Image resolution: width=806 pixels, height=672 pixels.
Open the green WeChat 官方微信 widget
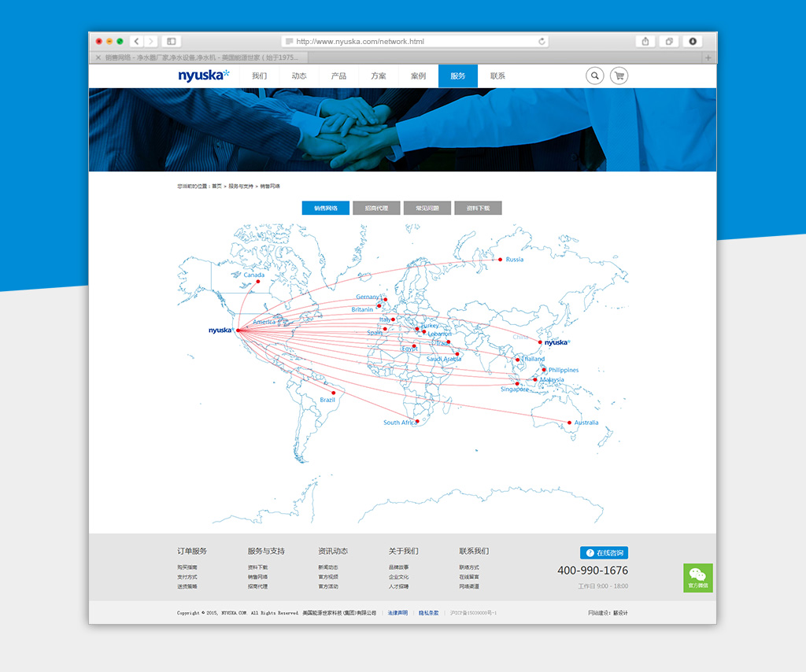tap(697, 578)
